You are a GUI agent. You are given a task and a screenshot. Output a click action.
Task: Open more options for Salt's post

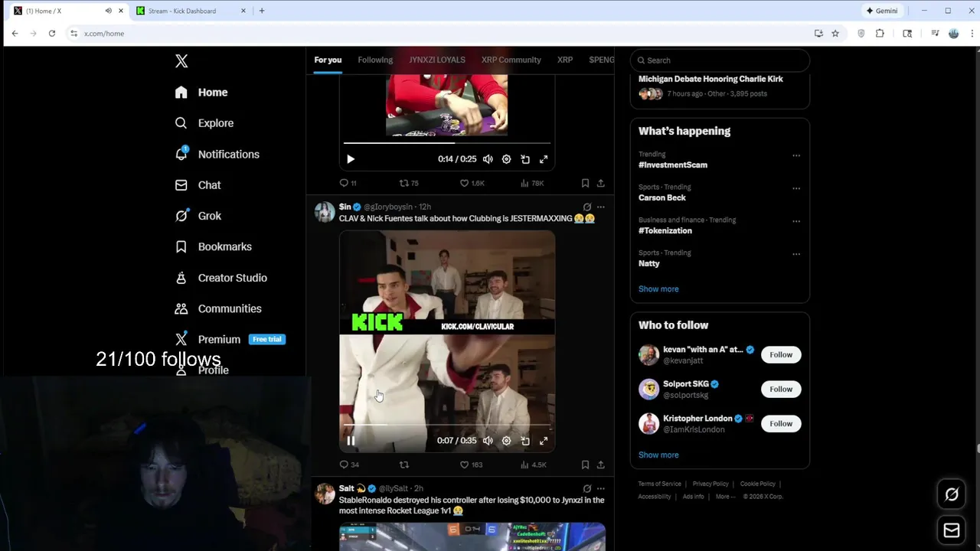tap(600, 488)
